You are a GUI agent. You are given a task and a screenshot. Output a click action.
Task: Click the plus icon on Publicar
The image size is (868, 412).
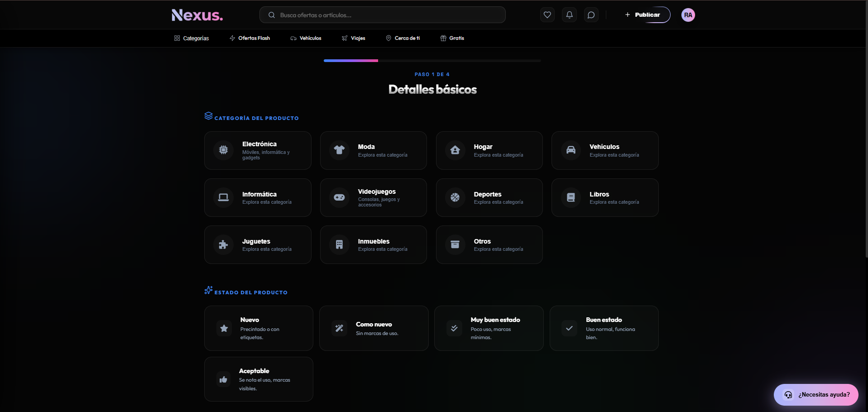click(x=628, y=15)
